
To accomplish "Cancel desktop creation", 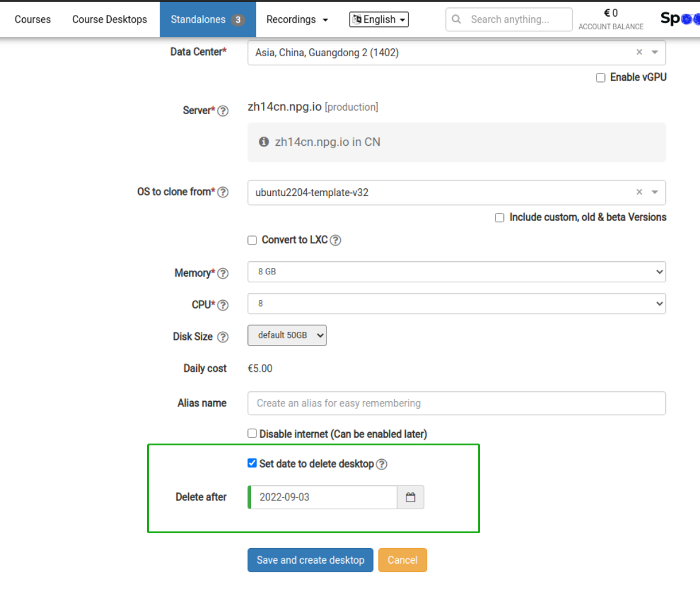I will coord(402,560).
